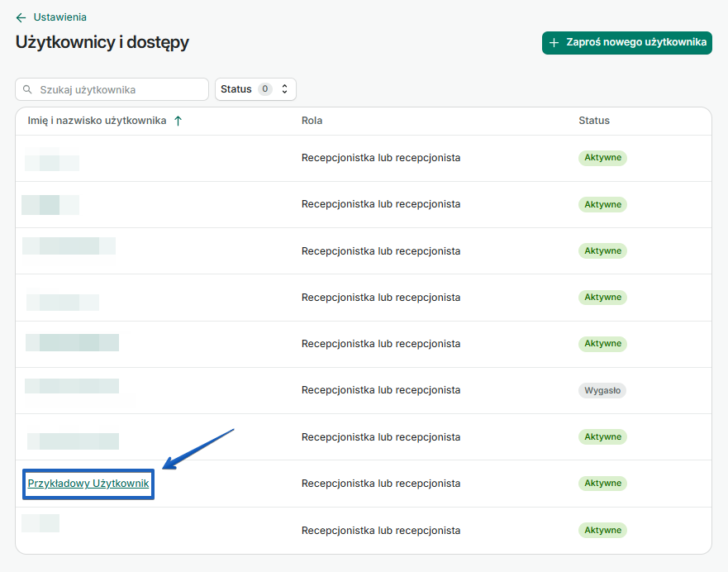The width and height of the screenshot is (728, 572).
Task: Click the Aktywne badge for Przykładowy Użytkownik
Action: click(x=602, y=484)
